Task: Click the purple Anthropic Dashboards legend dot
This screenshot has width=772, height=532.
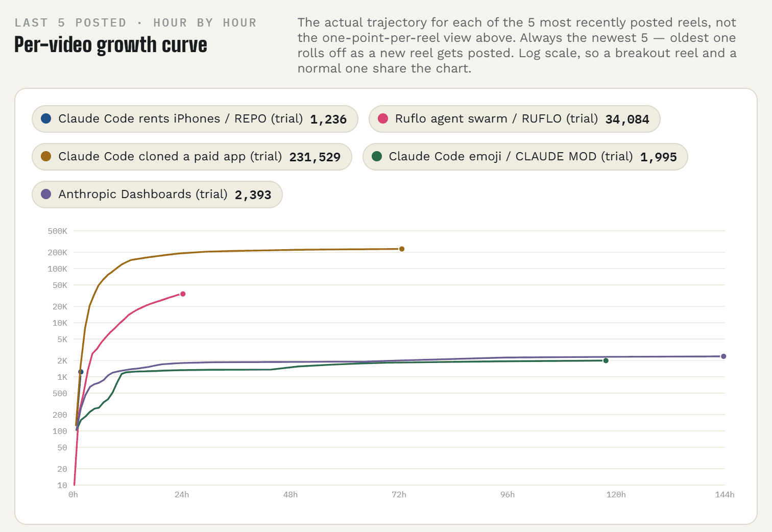Action: click(46, 194)
